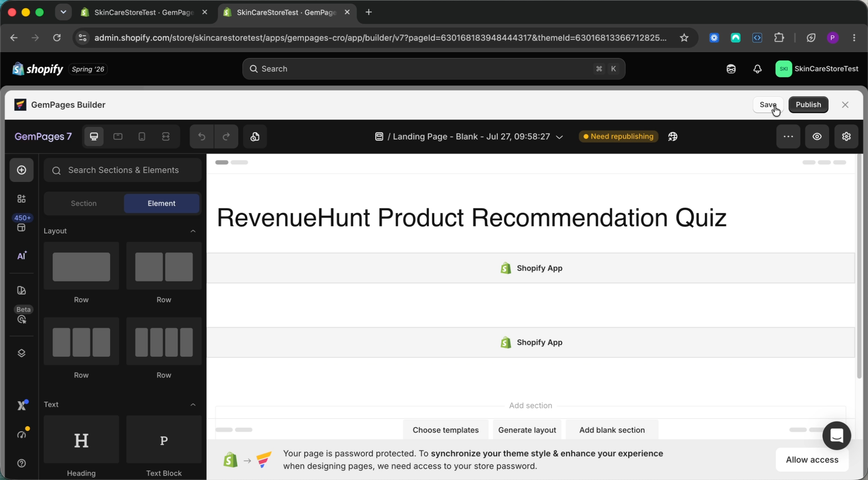Click the redo arrow icon

[x=226, y=136]
